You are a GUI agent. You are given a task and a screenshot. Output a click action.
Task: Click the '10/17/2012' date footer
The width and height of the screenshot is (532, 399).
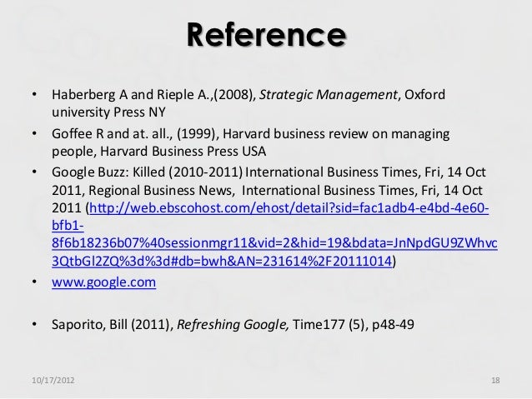click(x=53, y=381)
